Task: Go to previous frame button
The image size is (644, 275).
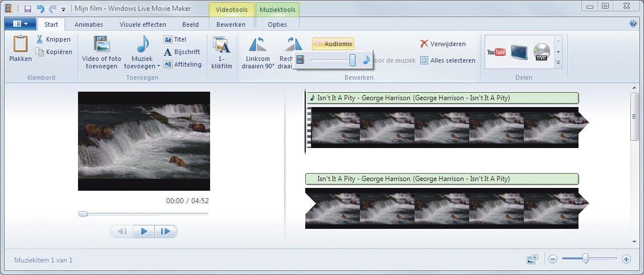Action: (122, 232)
